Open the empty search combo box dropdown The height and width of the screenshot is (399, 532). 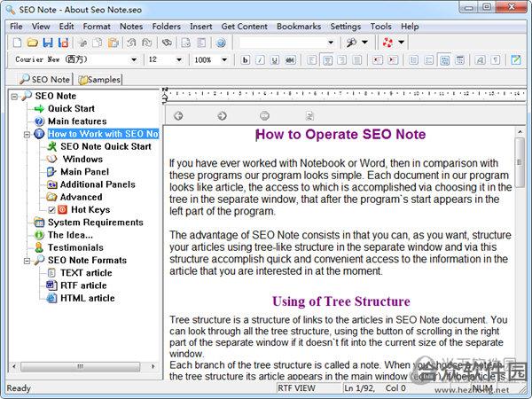(331, 43)
